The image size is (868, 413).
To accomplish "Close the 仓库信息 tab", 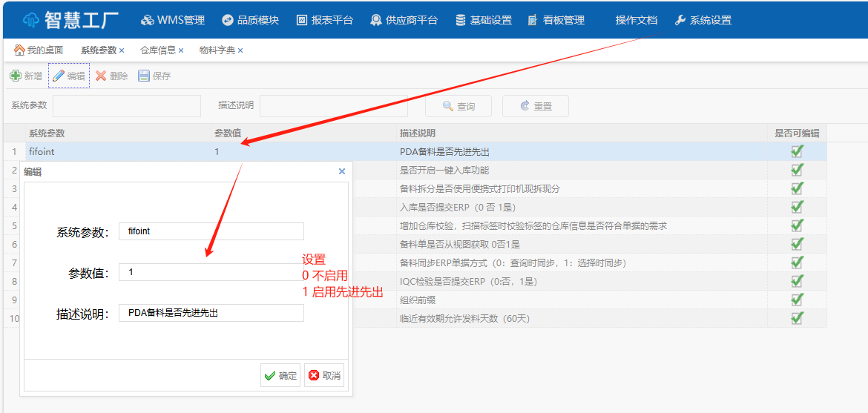I will coord(181,50).
